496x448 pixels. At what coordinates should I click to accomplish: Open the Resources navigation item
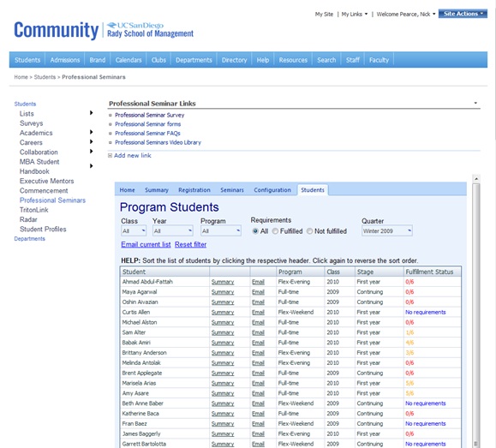pyautogui.click(x=293, y=60)
